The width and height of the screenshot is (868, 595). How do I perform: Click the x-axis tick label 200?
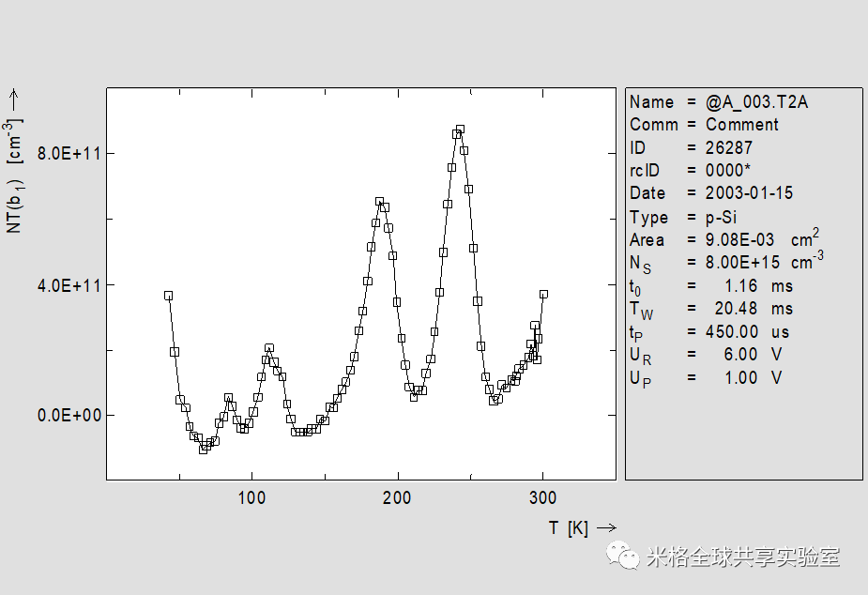(x=397, y=497)
